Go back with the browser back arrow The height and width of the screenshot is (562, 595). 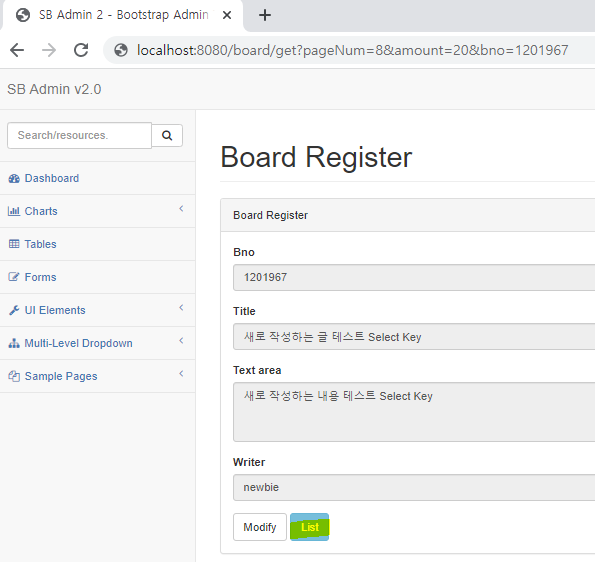click(x=17, y=50)
